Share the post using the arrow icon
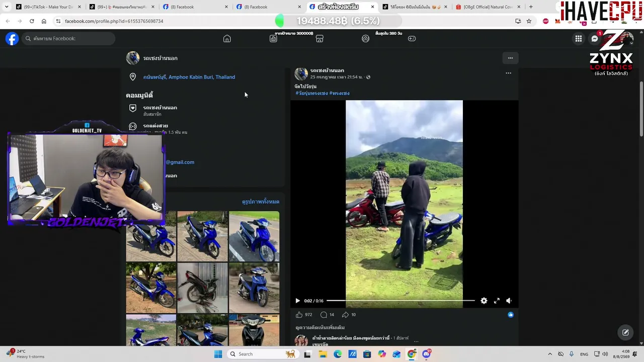Viewport: 644px width, 362px height. coord(345,315)
